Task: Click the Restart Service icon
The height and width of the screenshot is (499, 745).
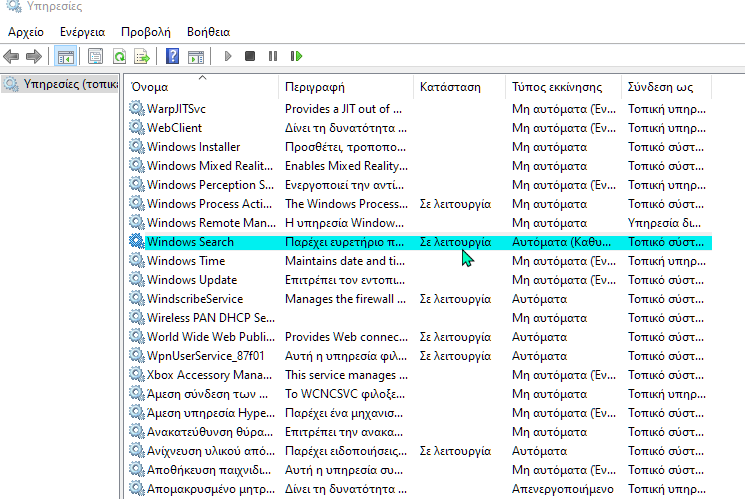Action: 296,56
